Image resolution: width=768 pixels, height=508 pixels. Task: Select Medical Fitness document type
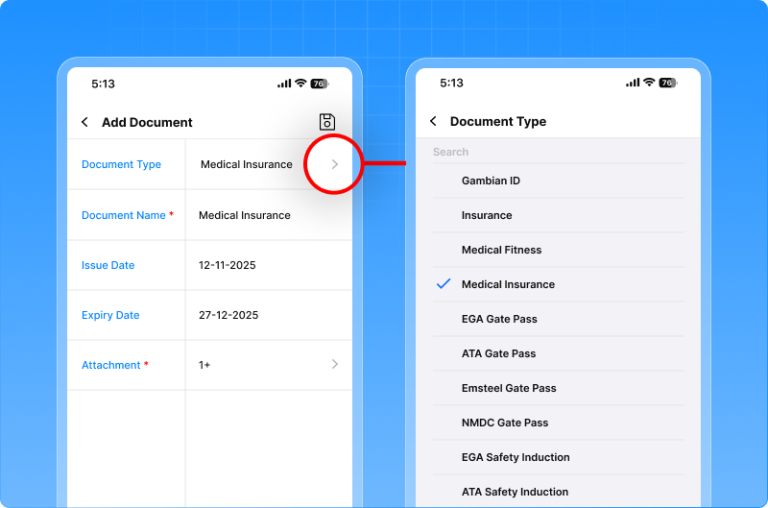tap(501, 250)
